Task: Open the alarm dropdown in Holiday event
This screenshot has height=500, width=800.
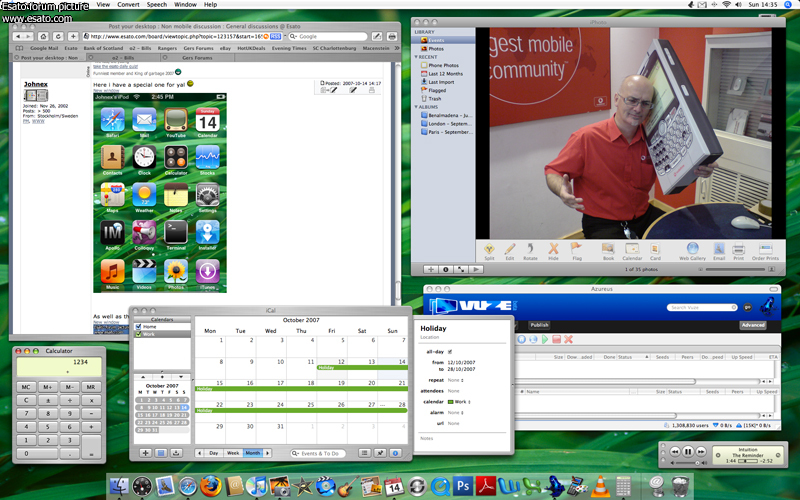Action: pyautogui.click(x=455, y=412)
